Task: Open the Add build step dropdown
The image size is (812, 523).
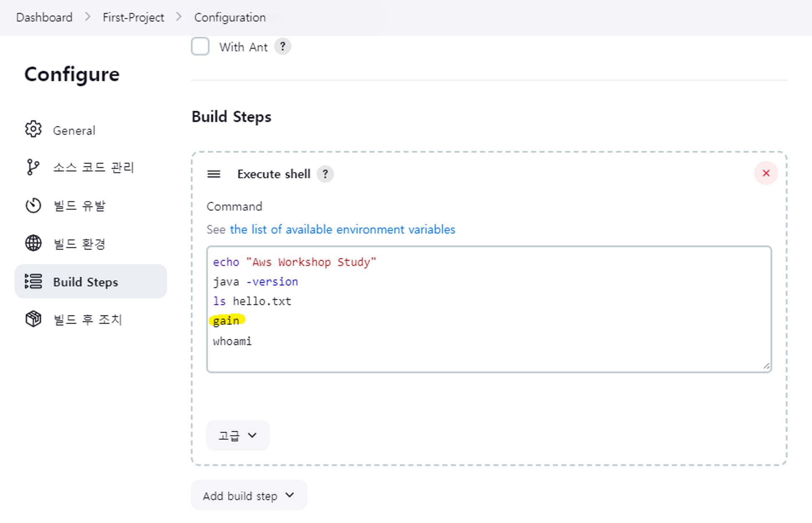Action: click(x=249, y=496)
